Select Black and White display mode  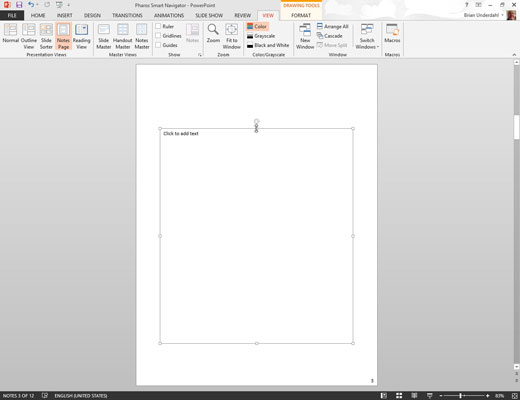tap(268, 45)
